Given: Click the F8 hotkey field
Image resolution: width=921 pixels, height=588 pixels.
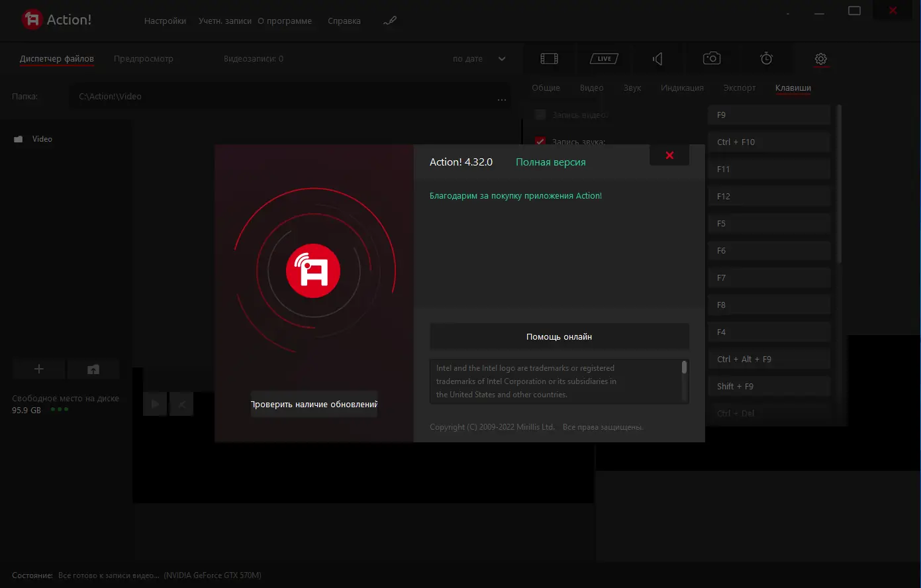Looking at the screenshot, I should tap(769, 305).
